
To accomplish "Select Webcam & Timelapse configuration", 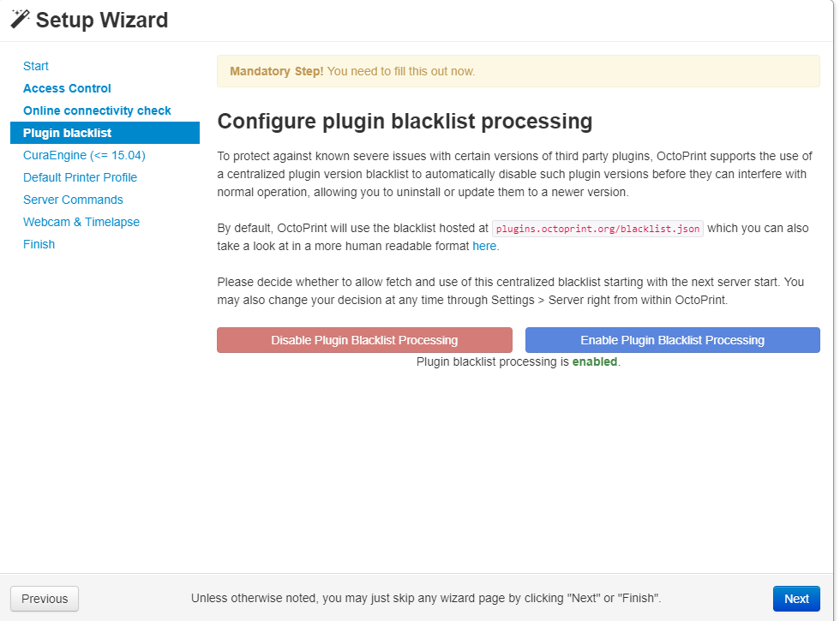I will pyautogui.click(x=81, y=222).
